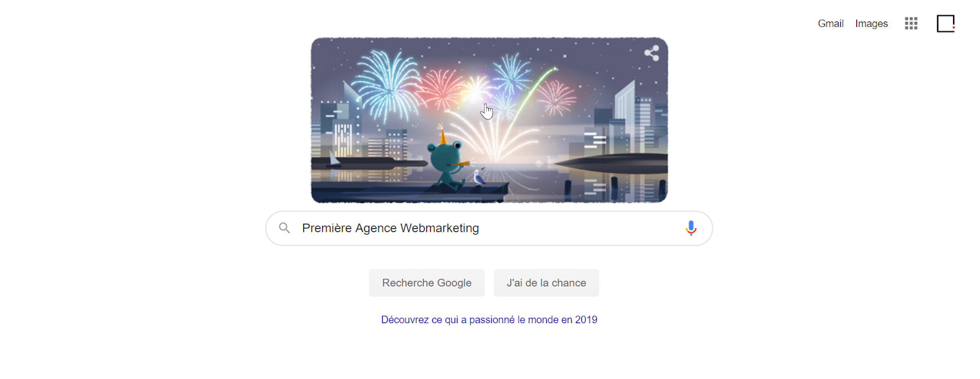
Task: Click the J'ai de la chance button
Action: coord(546,283)
